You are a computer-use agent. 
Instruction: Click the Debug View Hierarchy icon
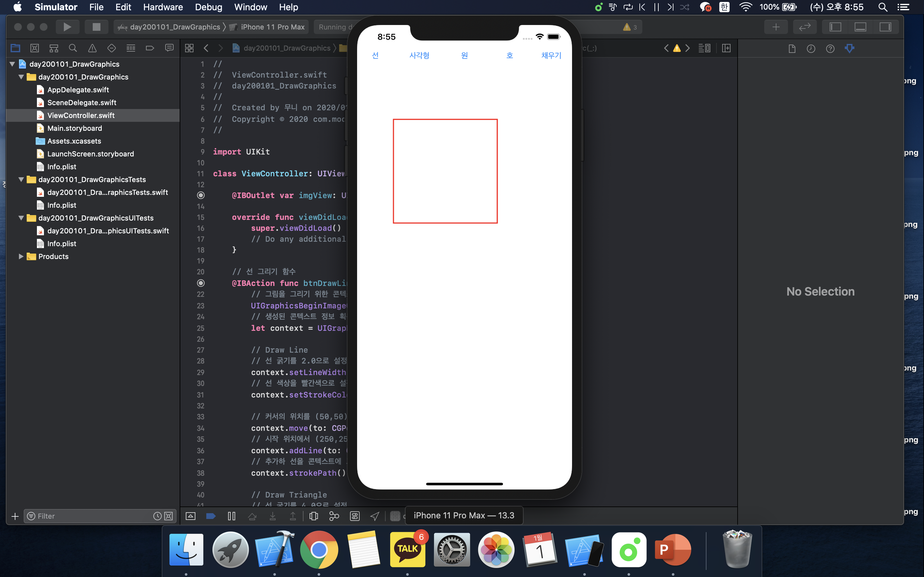tap(313, 516)
